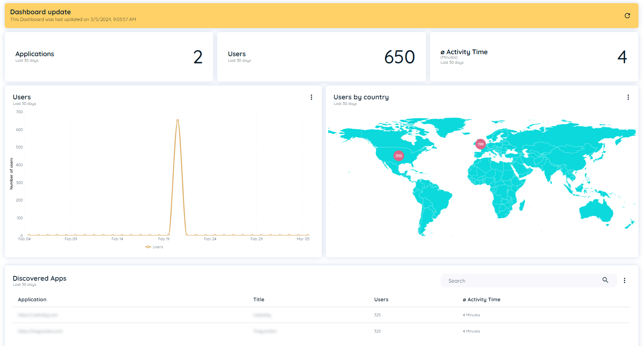Select the 199 users map marker
This screenshot has height=346, width=644.
[x=481, y=144]
